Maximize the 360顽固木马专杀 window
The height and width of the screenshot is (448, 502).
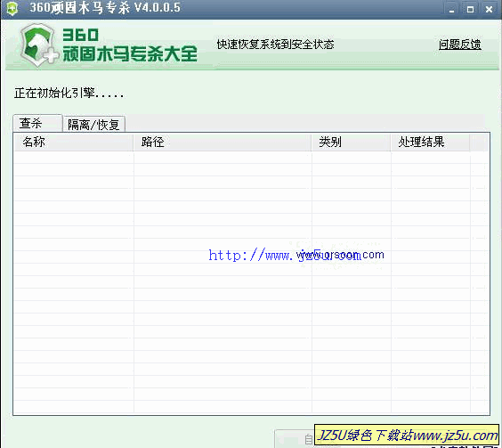[x=470, y=9]
